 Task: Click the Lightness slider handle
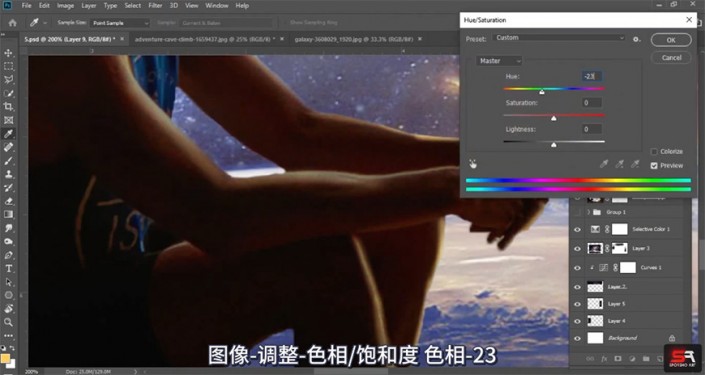point(553,144)
